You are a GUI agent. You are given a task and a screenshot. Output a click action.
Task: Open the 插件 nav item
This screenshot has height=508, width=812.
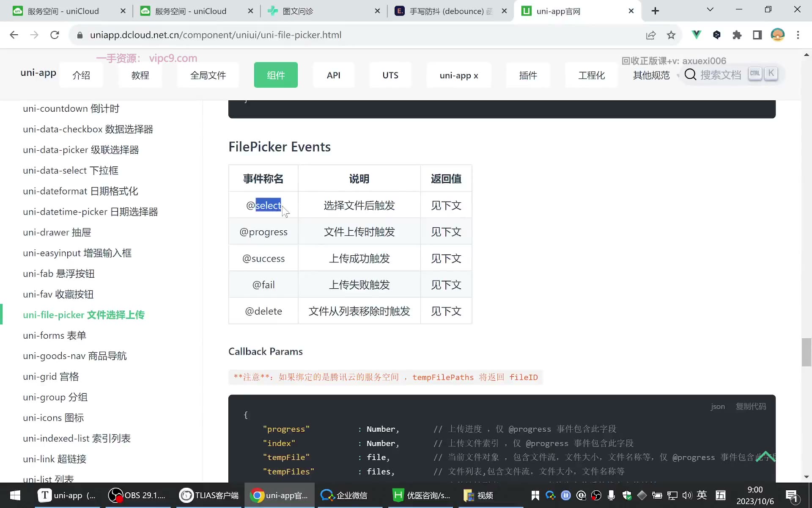[528, 75]
